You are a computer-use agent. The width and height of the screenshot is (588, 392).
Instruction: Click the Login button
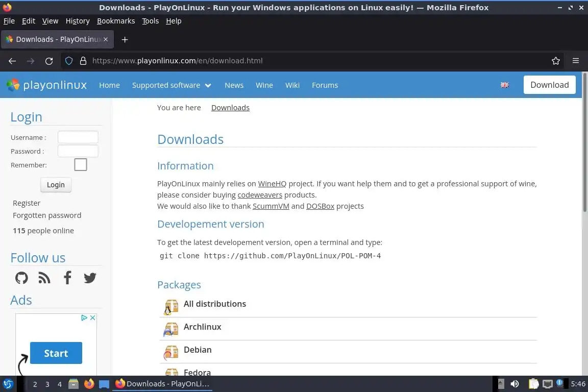pyautogui.click(x=56, y=185)
